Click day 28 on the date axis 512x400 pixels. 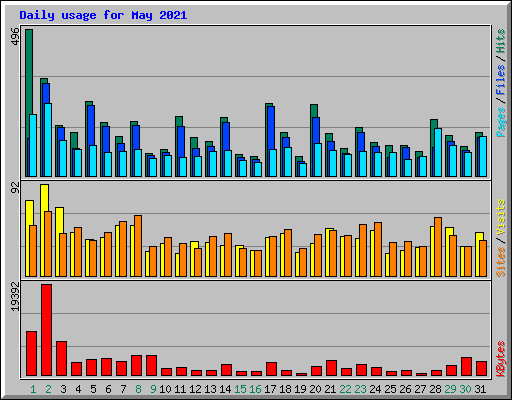435,389
